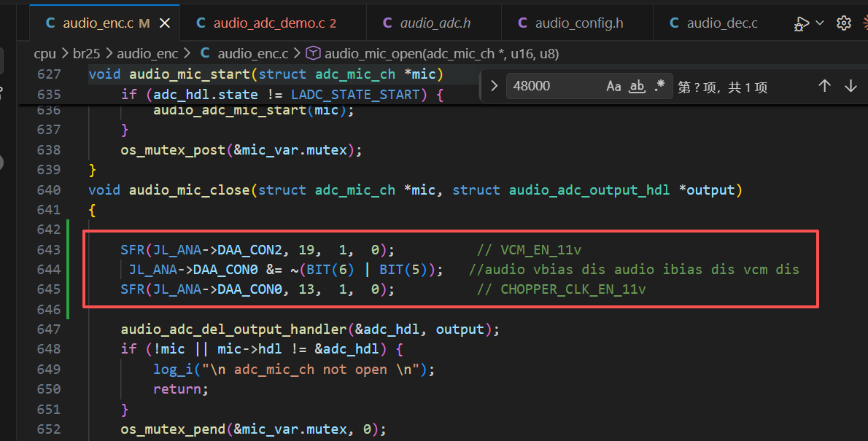Click the audio_mic_start function name
Screen dimensions: 868x441
tap(190, 74)
